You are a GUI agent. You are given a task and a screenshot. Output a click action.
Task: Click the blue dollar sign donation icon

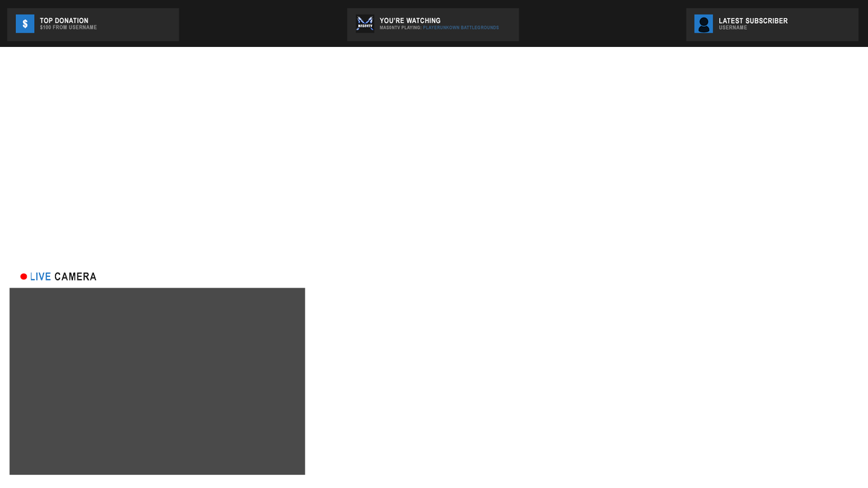25,24
